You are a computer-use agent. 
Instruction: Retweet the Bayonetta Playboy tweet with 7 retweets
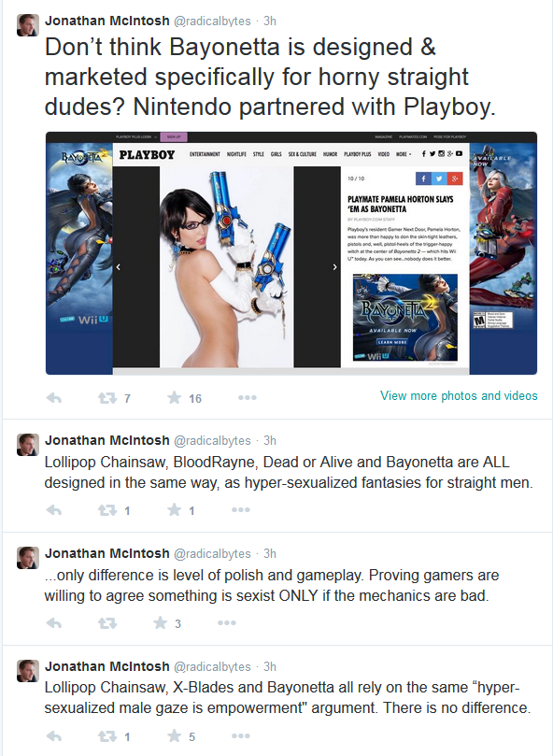pos(107,398)
